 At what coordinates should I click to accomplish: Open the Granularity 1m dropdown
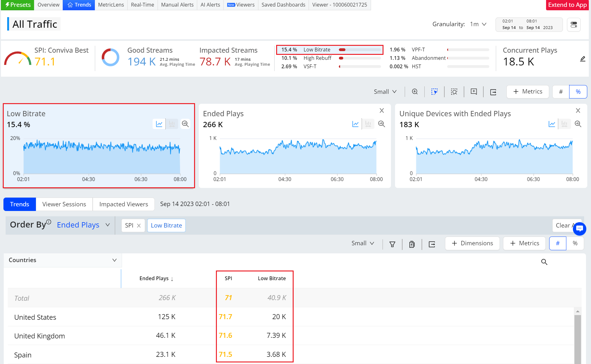[x=478, y=24]
